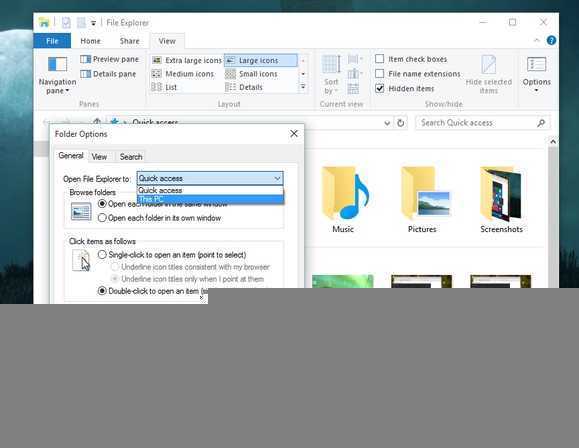Open the Navigation pane menu
Screen dimensions: 579x448
[57, 76]
